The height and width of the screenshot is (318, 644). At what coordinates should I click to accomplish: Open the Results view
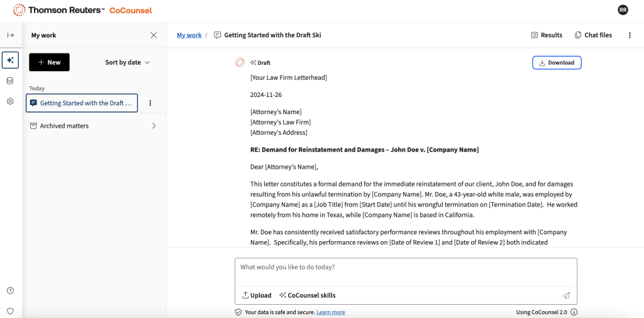pos(547,35)
